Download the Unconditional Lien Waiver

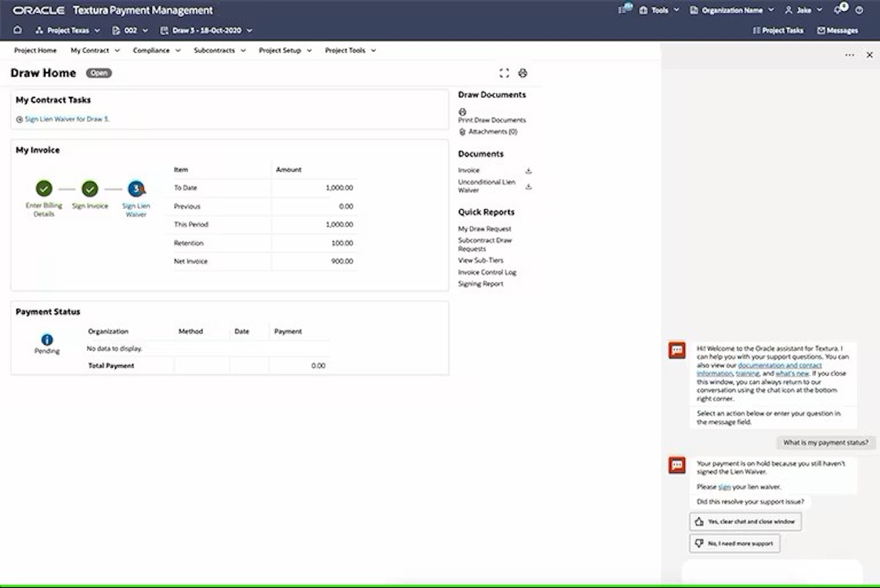point(528,185)
